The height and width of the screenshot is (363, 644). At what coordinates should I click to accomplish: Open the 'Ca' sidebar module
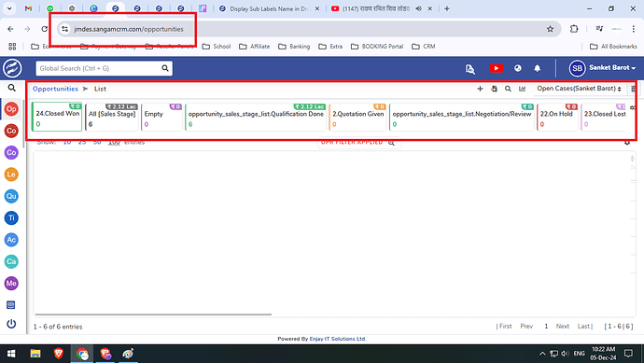tap(11, 261)
